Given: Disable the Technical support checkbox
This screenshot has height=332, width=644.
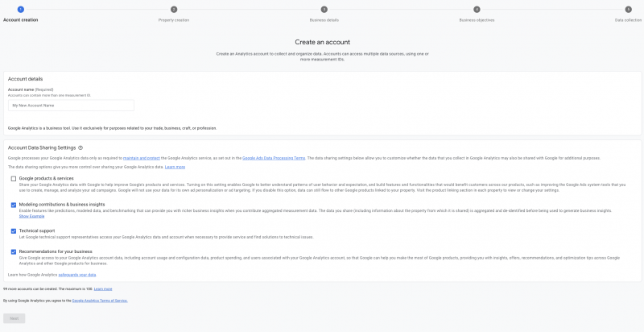Looking at the screenshot, I should coord(14,230).
